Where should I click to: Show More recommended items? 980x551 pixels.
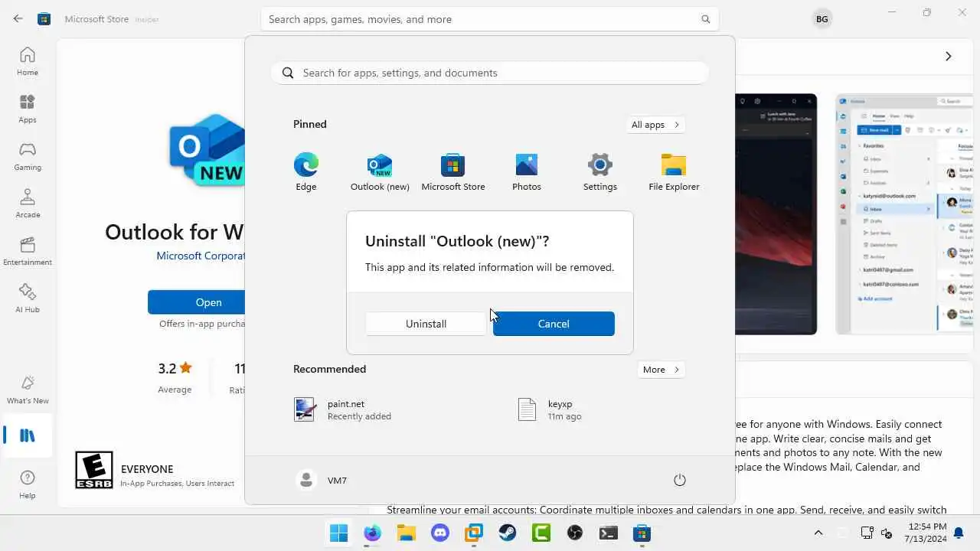[x=661, y=370]
